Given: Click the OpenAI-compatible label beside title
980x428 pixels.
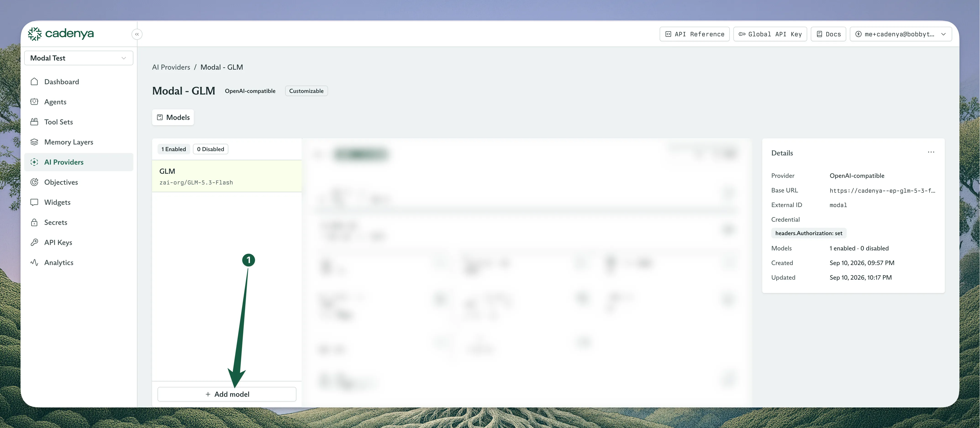Looking at the screenshot, I should (x=250, y=91).
